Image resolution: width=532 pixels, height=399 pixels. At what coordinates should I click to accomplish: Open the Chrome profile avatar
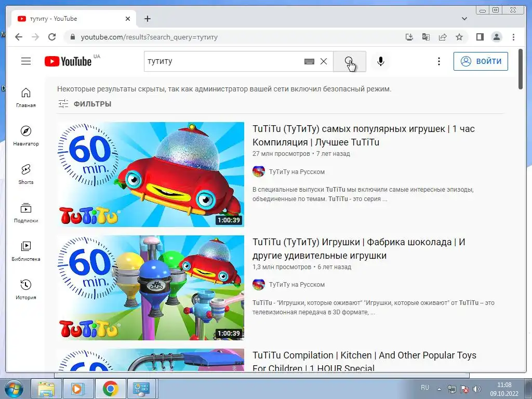pos(496,37)
